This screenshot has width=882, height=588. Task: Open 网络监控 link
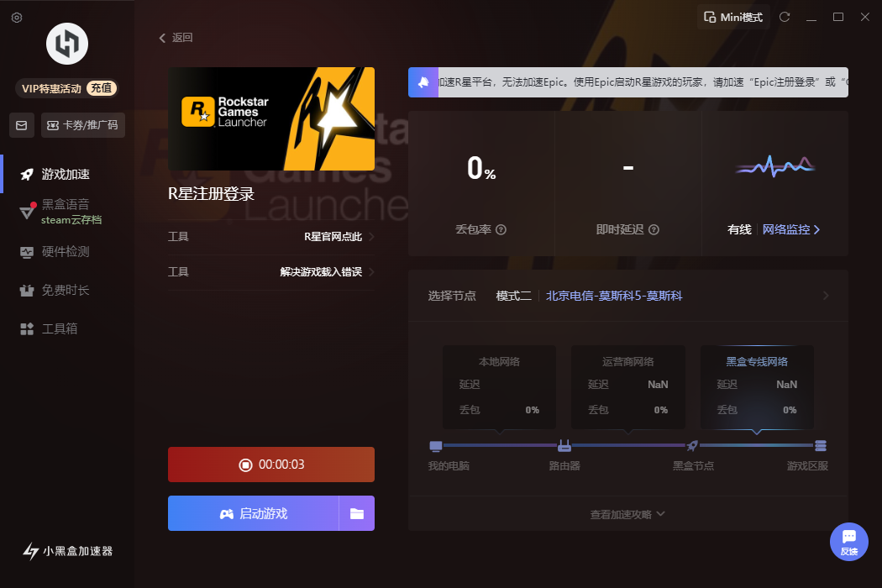(x=791, y=229)
